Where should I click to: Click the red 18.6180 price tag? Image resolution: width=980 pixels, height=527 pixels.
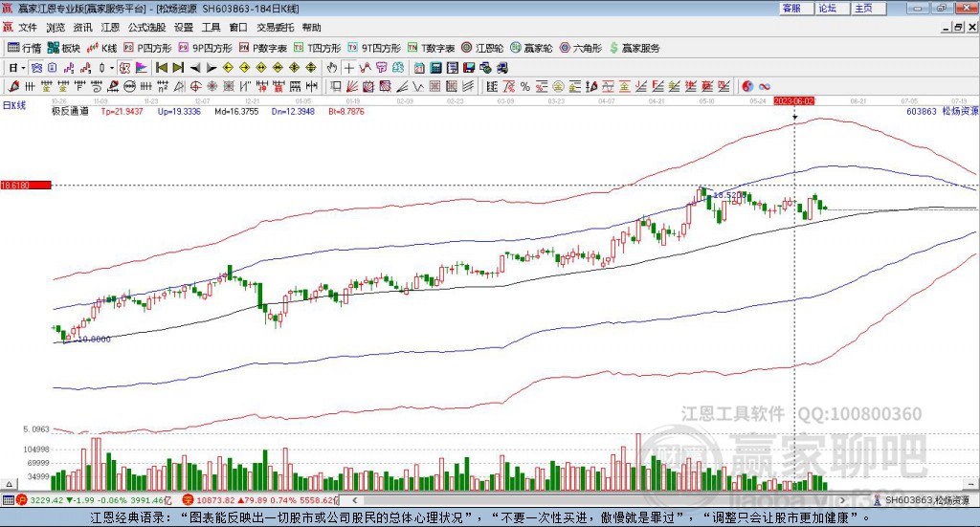[x=26, y=185]
